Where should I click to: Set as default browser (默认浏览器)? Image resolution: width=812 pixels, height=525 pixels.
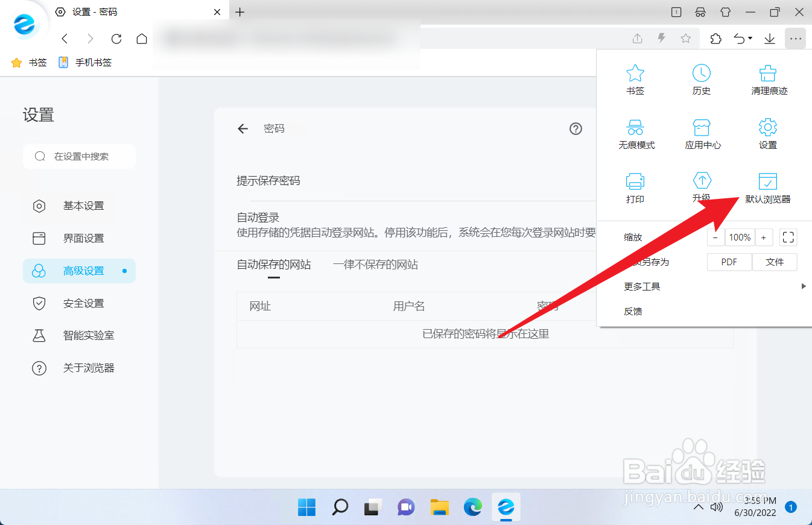click(767, 188)
